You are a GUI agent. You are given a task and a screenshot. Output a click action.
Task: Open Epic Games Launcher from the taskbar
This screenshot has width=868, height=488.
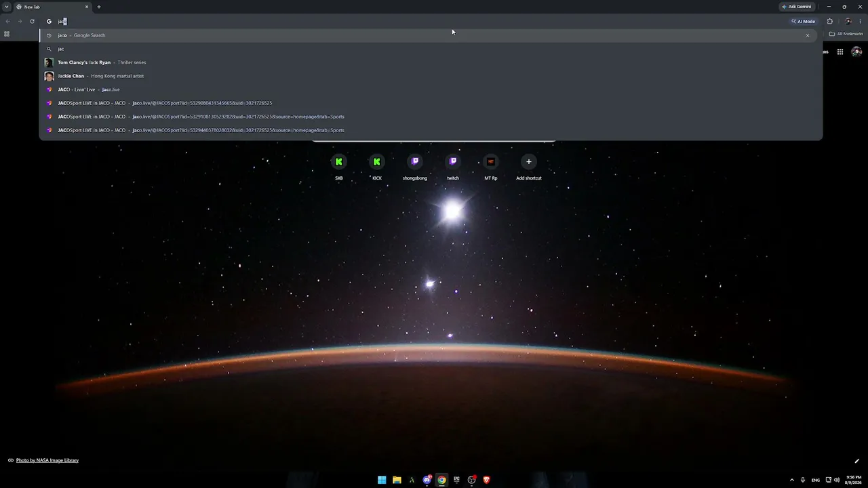point(457,480)
